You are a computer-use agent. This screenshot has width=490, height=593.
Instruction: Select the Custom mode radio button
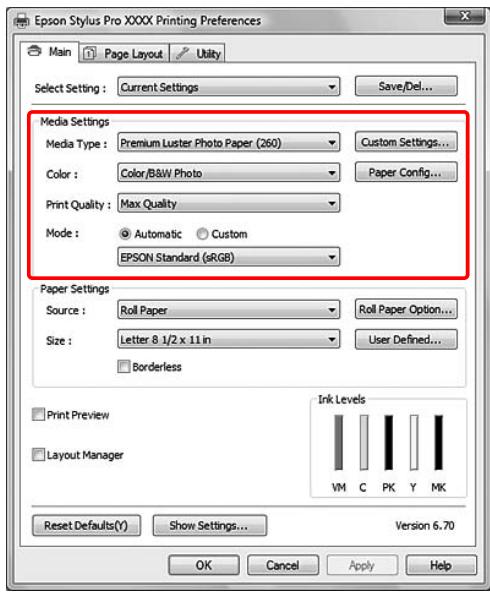point(202,234)
